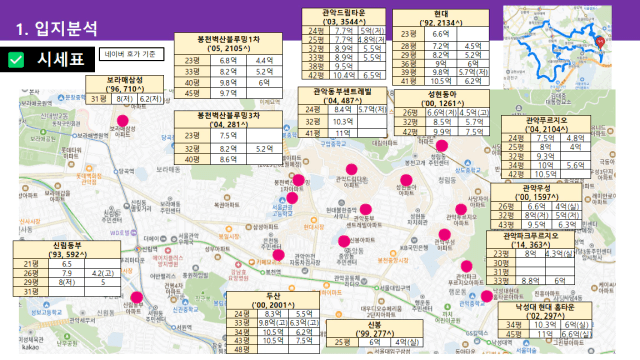Select the pink marker on 보라매삼성 아파트

tap(122, 120)
